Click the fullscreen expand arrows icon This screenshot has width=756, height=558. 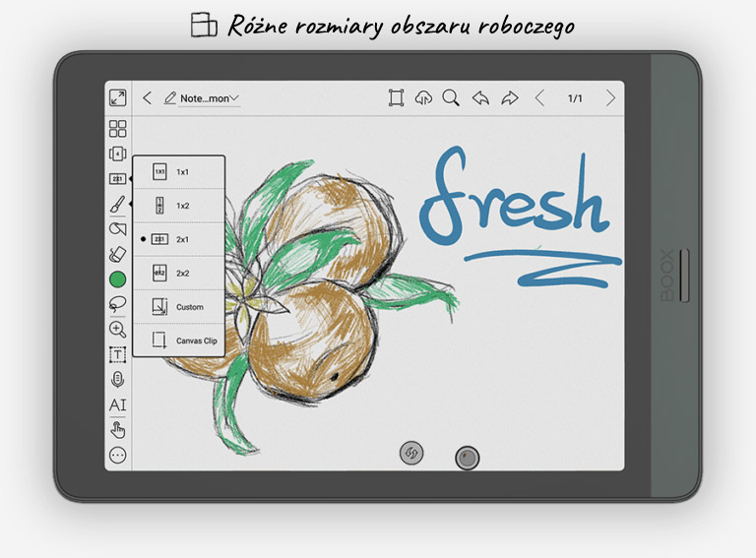(x=118, y=97)
